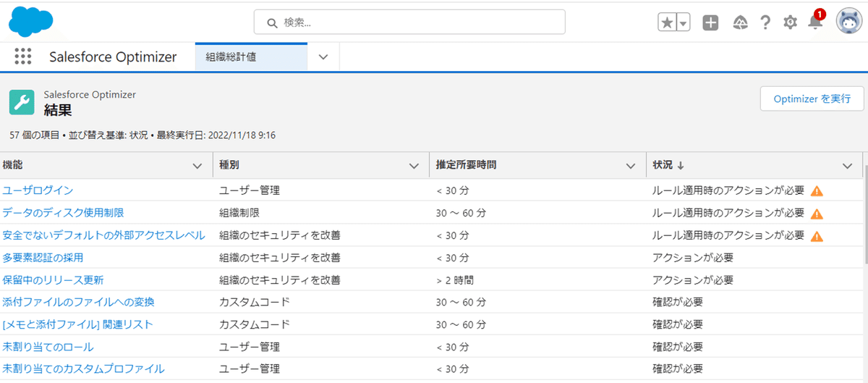Viewport: 868px width, 383px height.
Task: Click warning icon in ユーザログイン row
Action: pos(817,191)
